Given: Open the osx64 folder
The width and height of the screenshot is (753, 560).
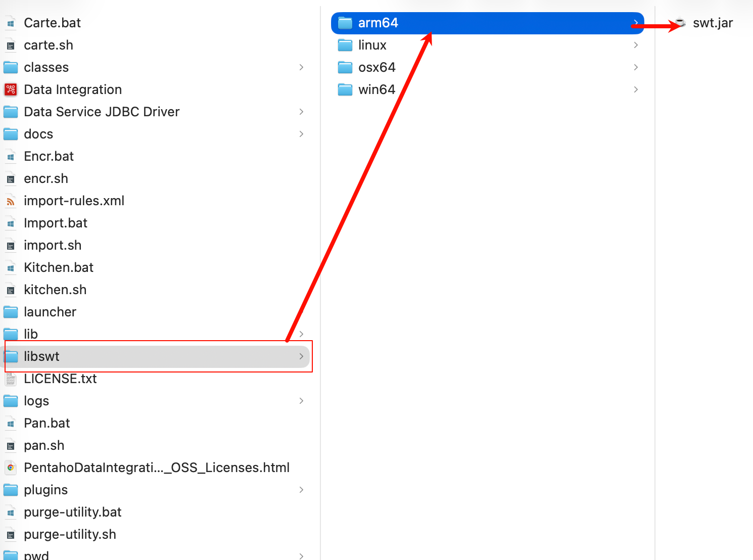Looking at the screenshot, I should (376, 67).
